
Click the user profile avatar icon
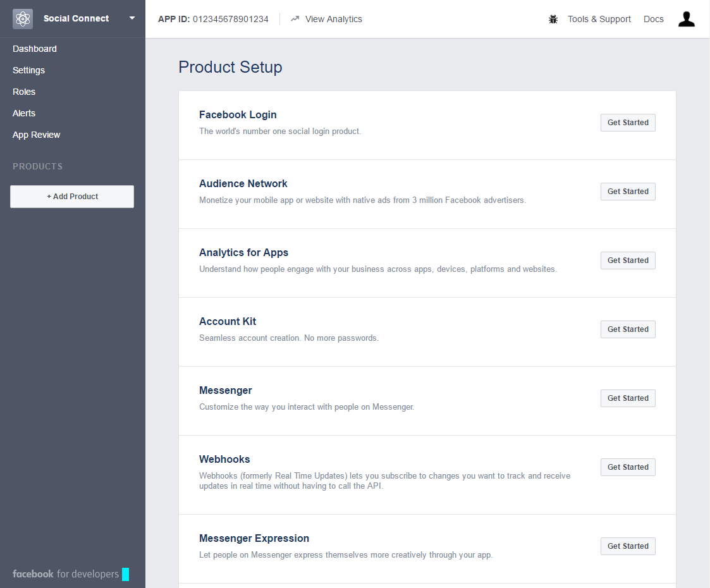[x=687, y=19]
